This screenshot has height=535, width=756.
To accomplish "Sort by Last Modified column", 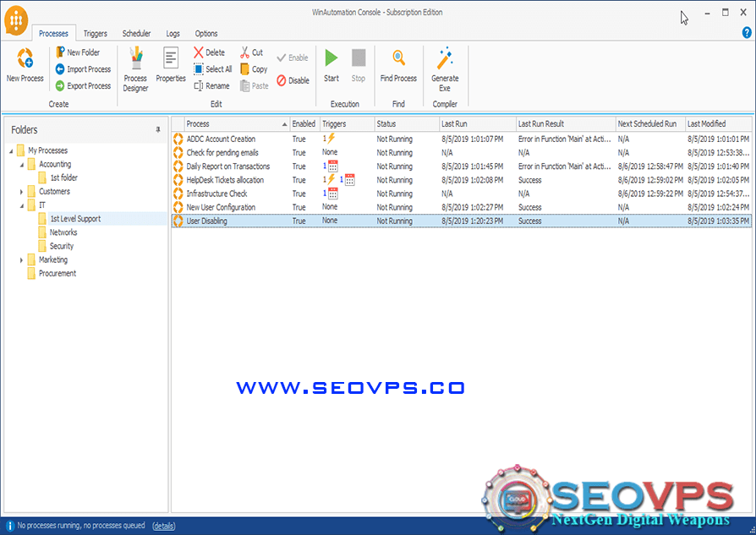I will pos(719,124).
